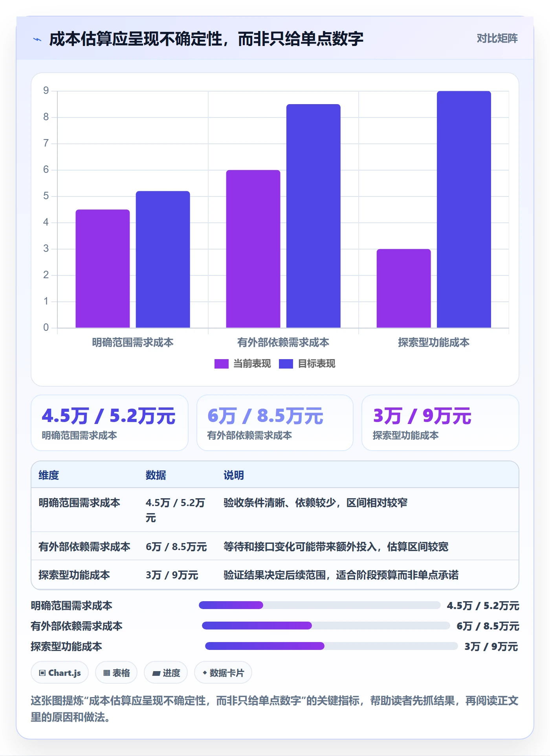Viewport: 550px width, 756px height.
Task: Toggle the 当前表现 legend swatch
Action: point(221,364)
